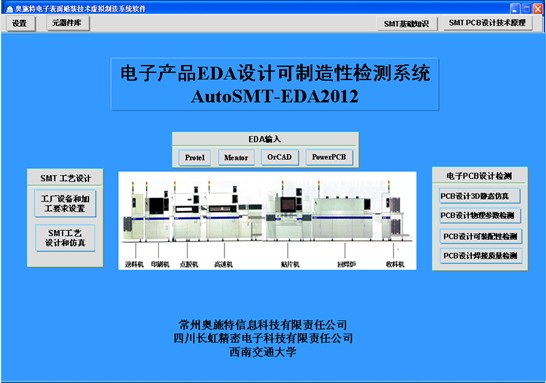Open the 设置 settings button
The width and height of the screenshot is (546, 383).
pos(21,24)
